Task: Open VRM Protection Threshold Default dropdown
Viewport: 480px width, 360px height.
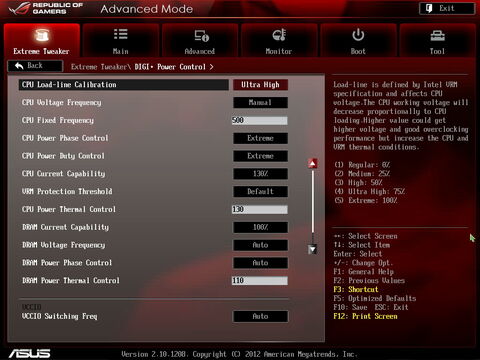Action: (x=260, y=192)
